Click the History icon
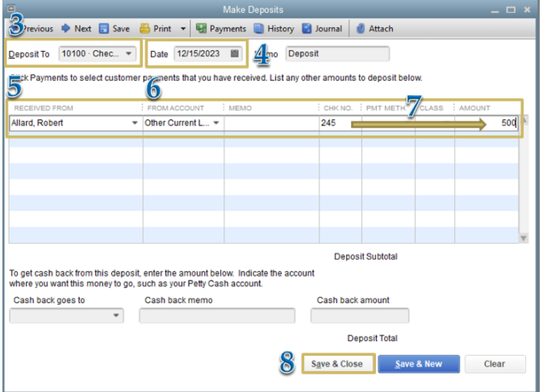This screenshot has width=543, height=392. pyautogui.click(x=259, y=28)
